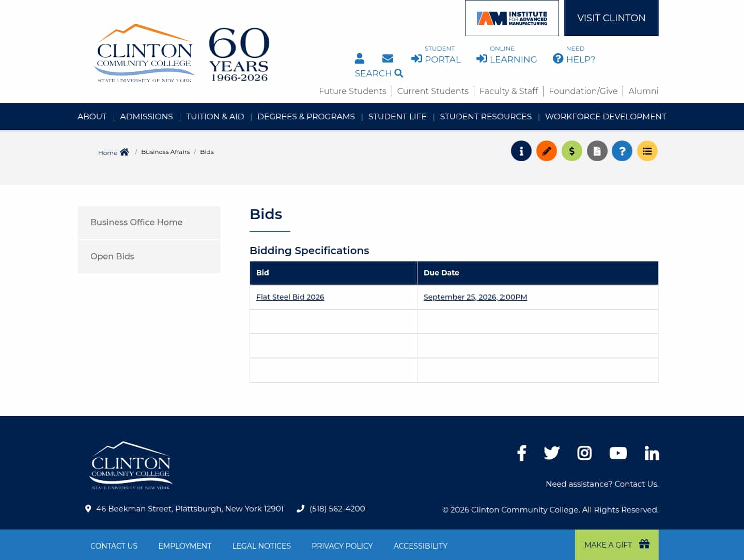Open the Facebook icon in footer
The image size is (744, 560).
522,453
